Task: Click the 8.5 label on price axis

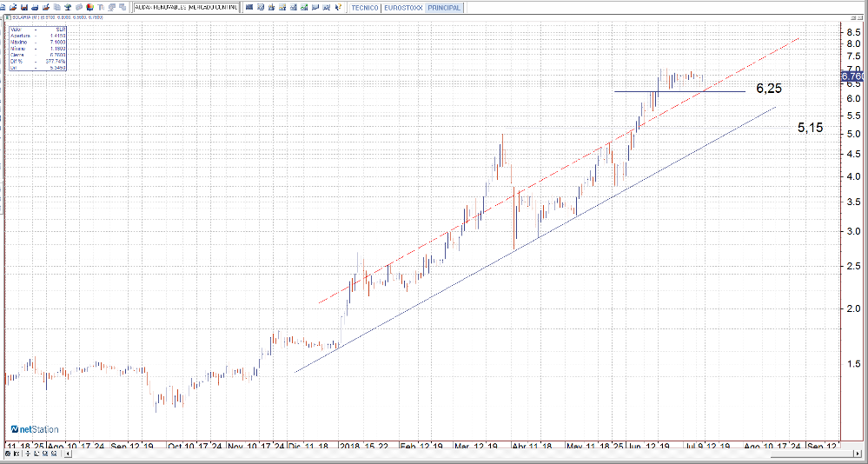Action: (853, 33)
